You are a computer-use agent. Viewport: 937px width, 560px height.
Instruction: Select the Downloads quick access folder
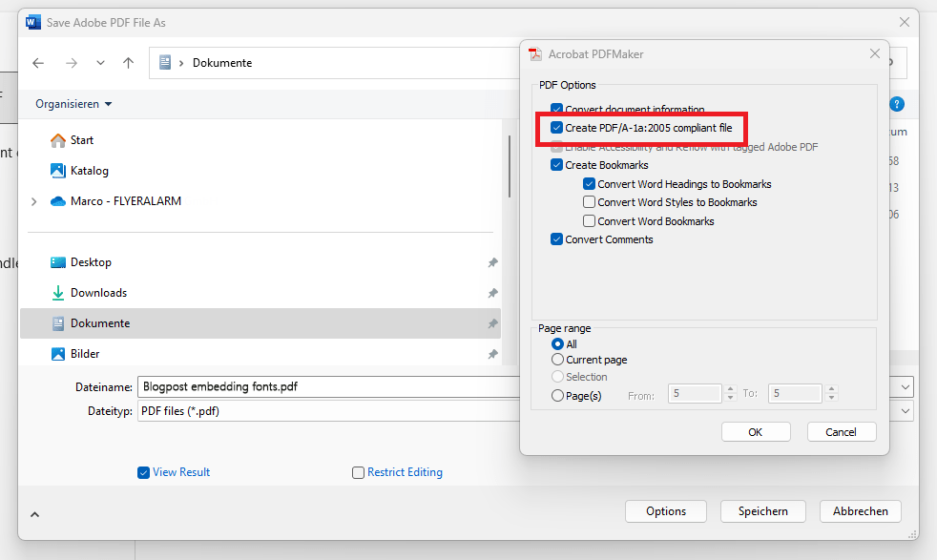pos(98,292)
